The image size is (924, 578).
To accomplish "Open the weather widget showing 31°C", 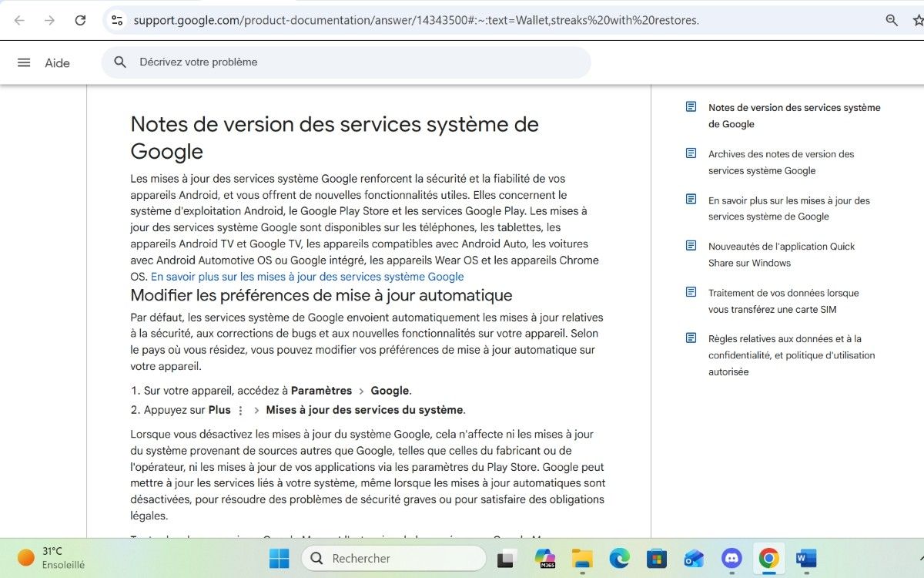I will point(52,558).
